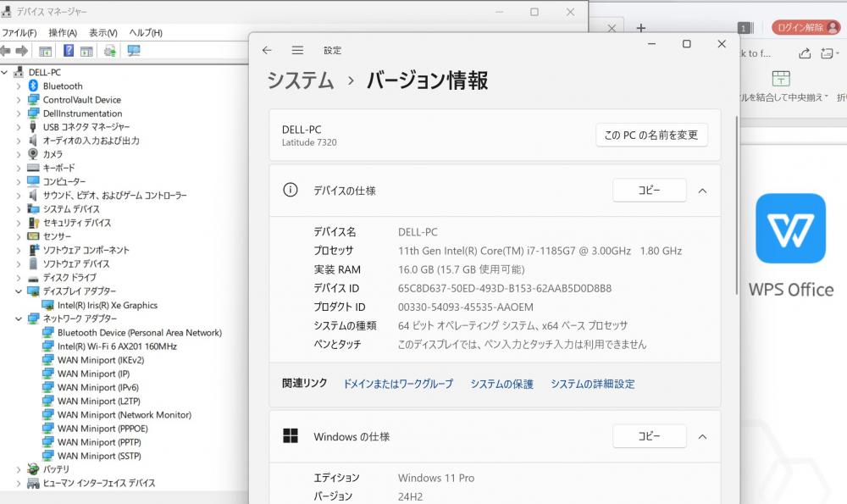This screenshot has width=847, height=504.
Task: Click the update driver icon in Device Manager toolbar
Action: click(x=110, y=51)
